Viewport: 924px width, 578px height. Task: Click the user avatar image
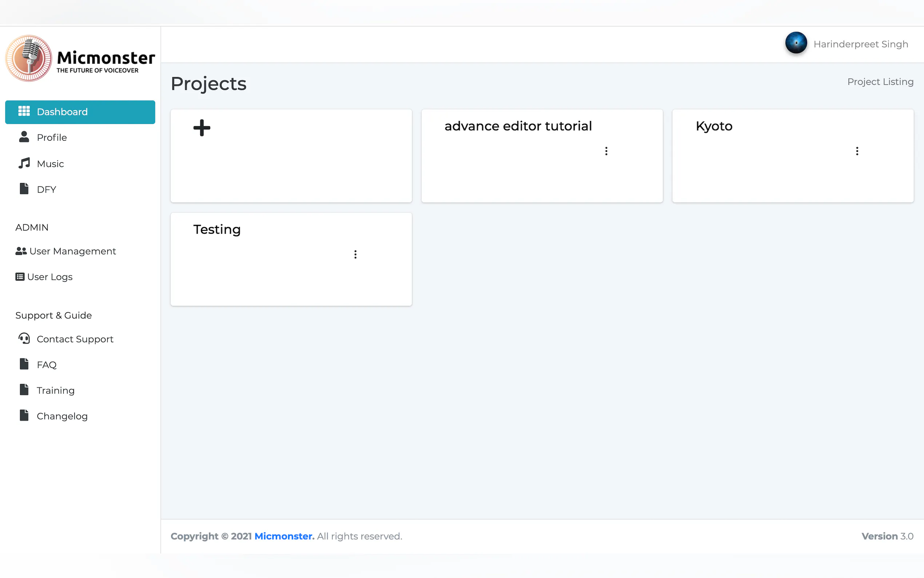click(x=796, y=43)
